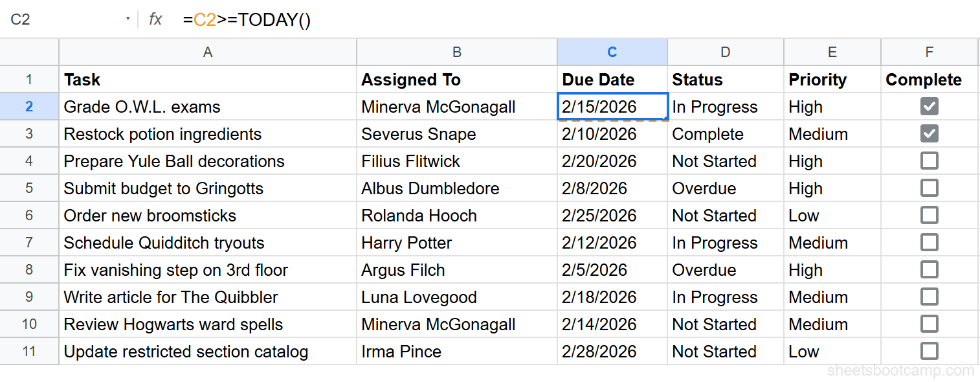The image size is (980, 382).
Task: Check Complete box for Write article for The Quibbler
Action: point(929,297)
